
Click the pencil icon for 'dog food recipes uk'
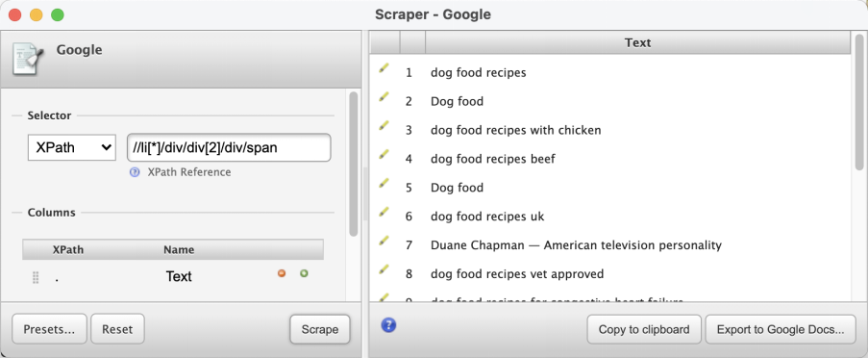pos(384,213)
